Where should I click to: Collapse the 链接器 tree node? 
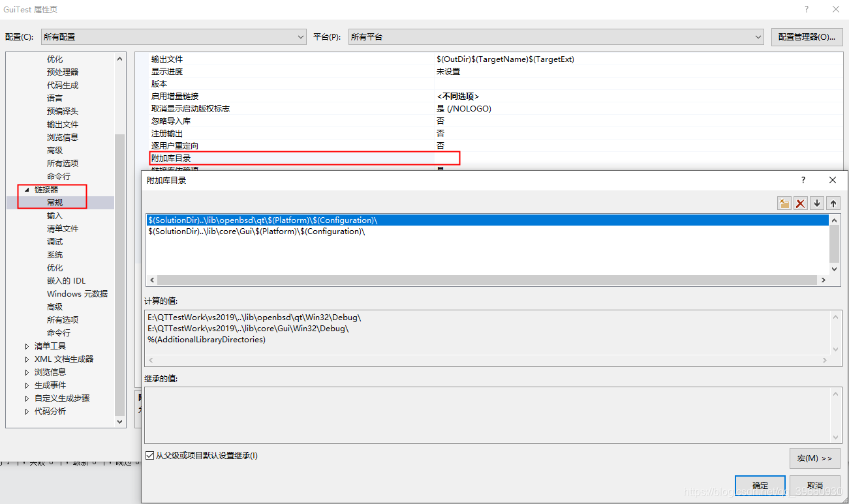tap(27, 190)
